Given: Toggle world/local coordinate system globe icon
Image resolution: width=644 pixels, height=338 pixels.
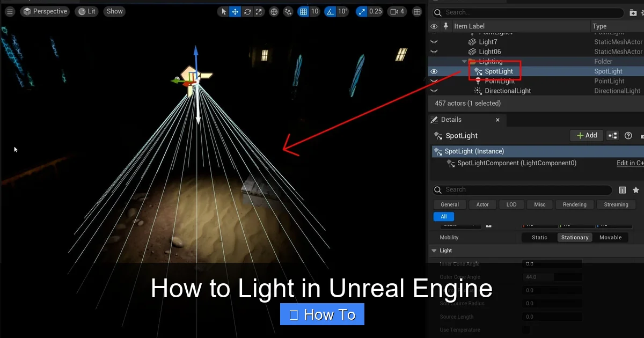Looking at the screenshot, I should point(274,11).
